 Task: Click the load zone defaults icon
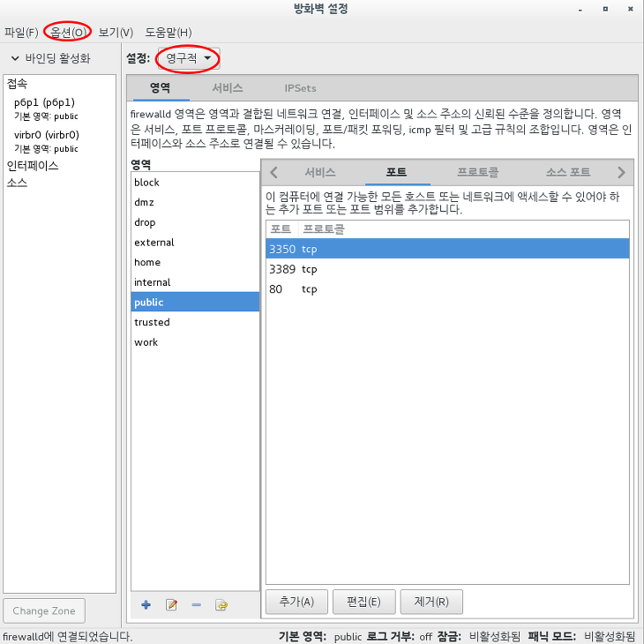[x=221, y=604]
